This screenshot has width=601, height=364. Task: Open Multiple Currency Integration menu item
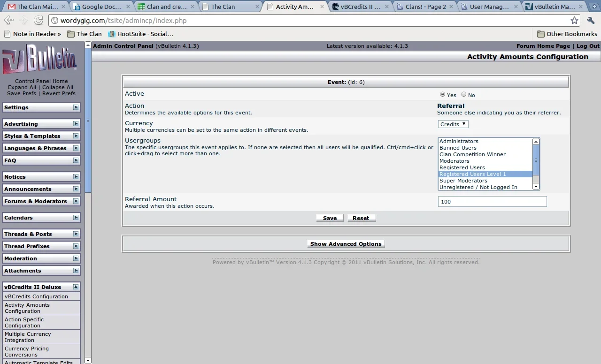41,337
